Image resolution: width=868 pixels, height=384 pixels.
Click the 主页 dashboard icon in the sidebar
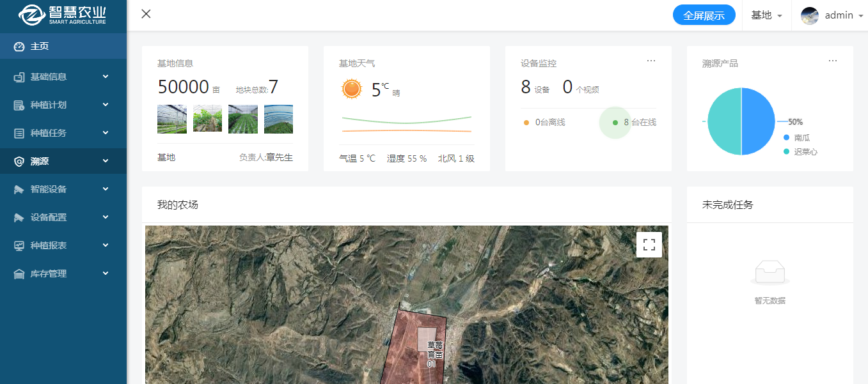point(19,47)
